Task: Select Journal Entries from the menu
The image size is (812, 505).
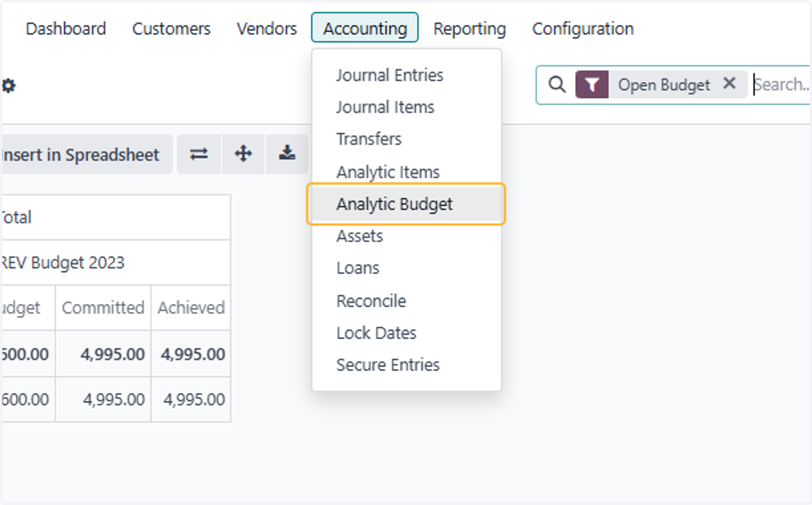Action: point(407,75)
